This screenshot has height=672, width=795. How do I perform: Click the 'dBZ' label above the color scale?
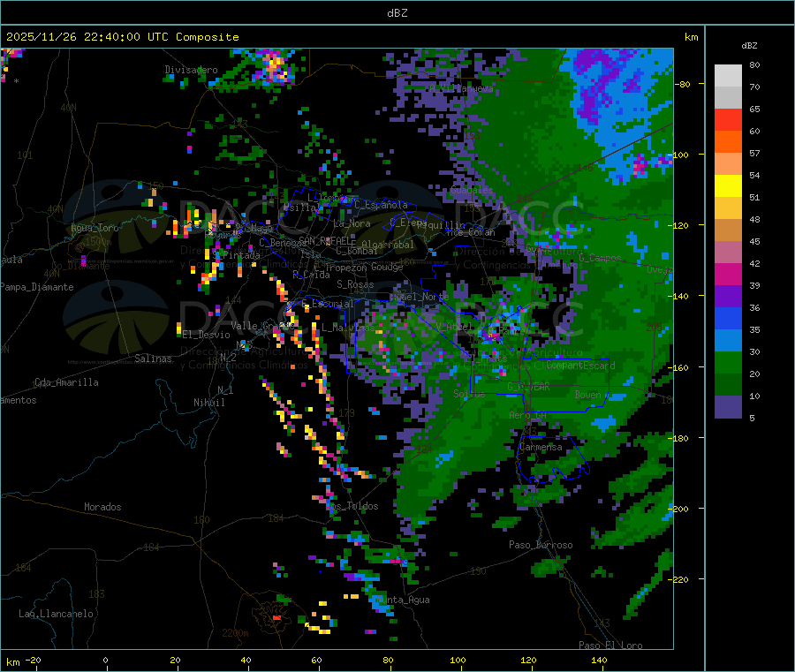pos(749,46)
